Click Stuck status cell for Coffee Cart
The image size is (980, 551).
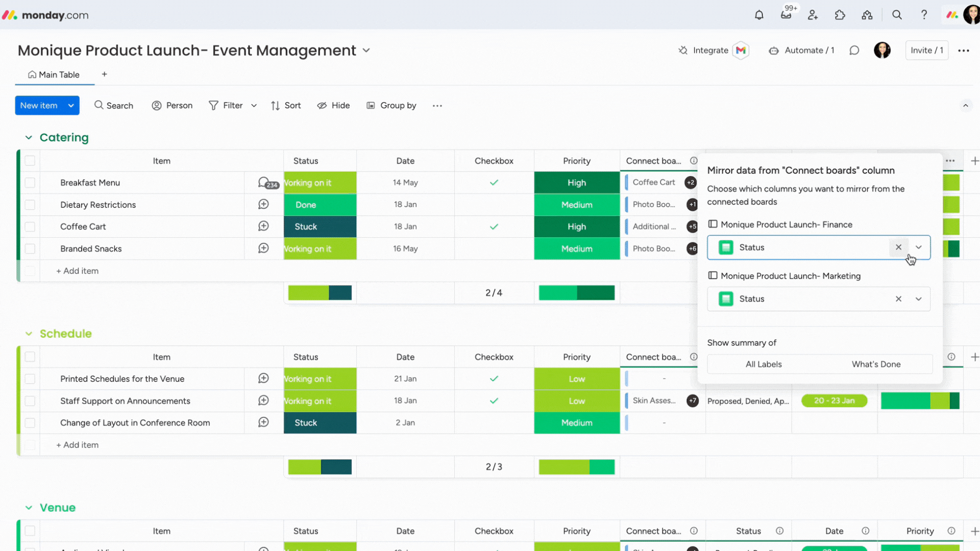pyautogui.click(x=320, y=227)
